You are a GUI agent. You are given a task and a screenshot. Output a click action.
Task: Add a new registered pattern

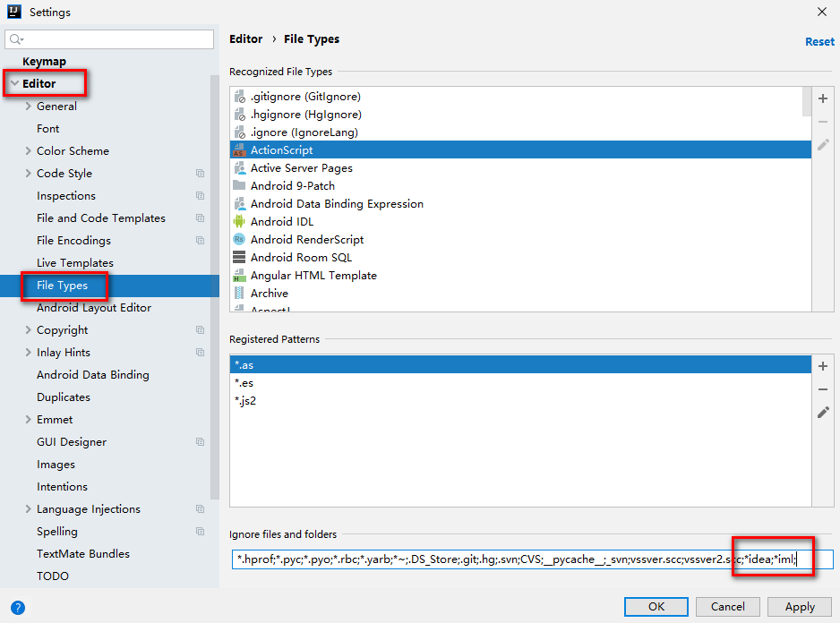[x=823, y=366]
